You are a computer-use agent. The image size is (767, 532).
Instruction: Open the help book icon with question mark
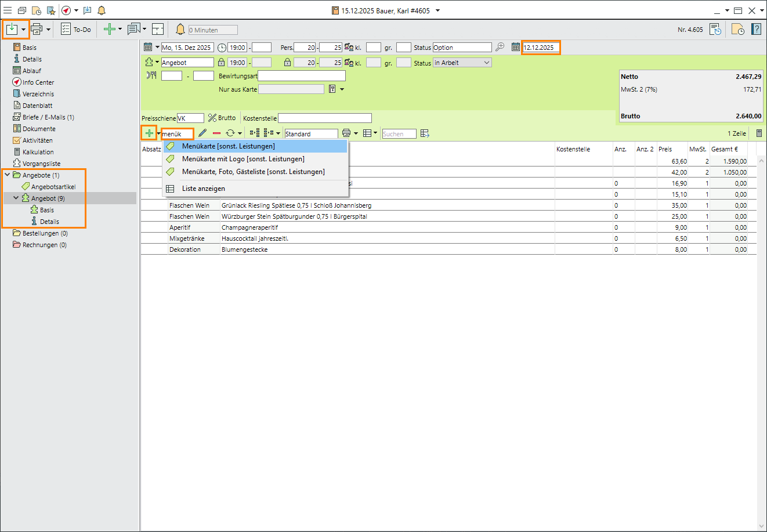tap(756, 29)
